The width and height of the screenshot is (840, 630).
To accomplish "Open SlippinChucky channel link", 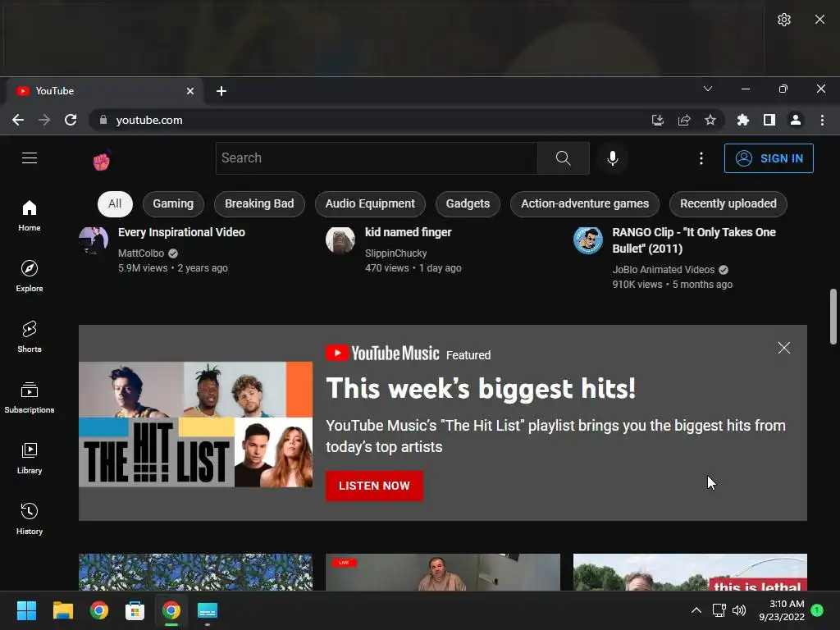I will click(x=396, y=253).
